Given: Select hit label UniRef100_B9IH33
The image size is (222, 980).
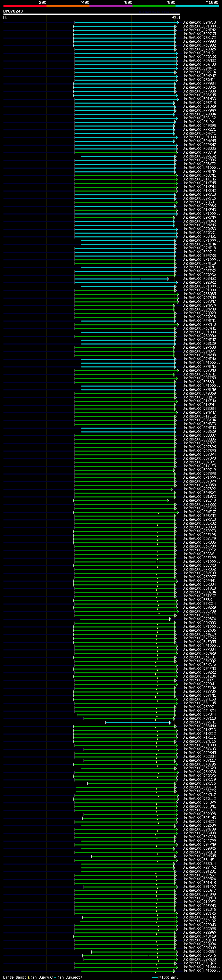Looking at the screenshot, I should 199,99.
